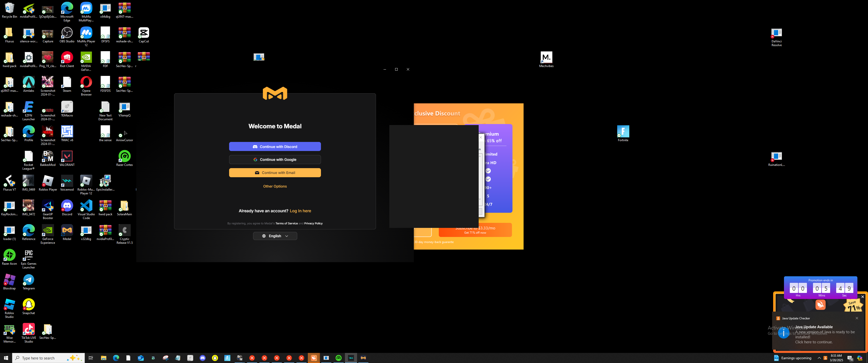Close the Java Update Checker notification
The width and height of the screenshot is (868, 363).
(857, 318)
